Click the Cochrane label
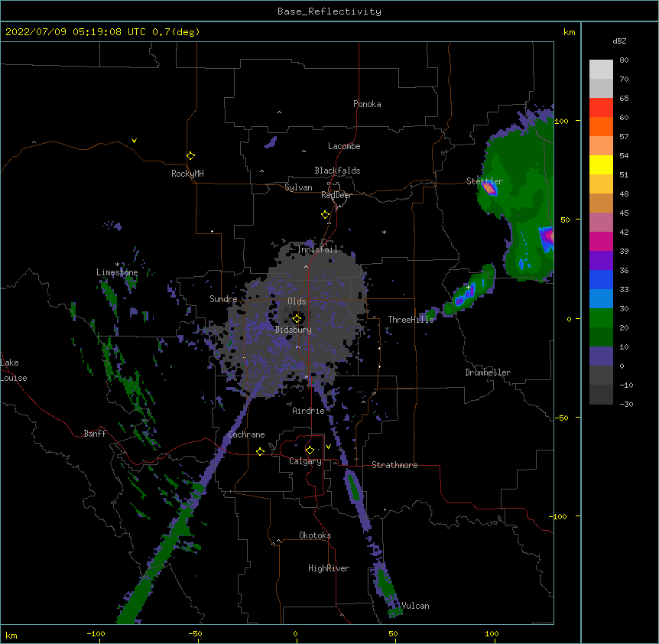Screen dimensions: 659x644 coord(247,434)
